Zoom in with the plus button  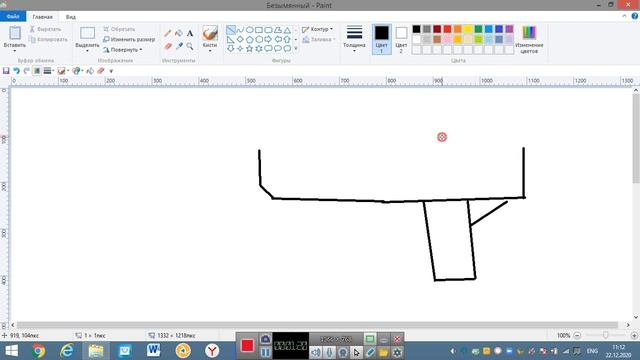(x=634, y=335)
